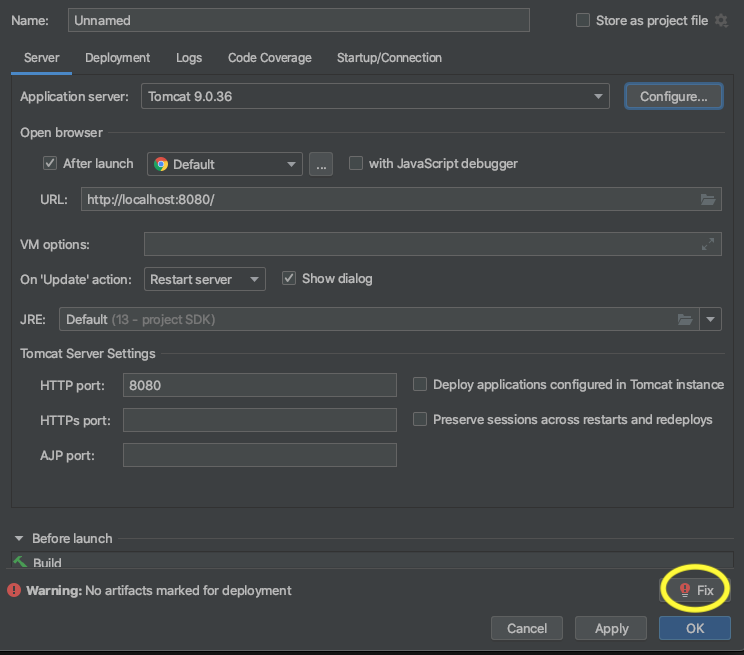Confirm with the OK button
744x655 pixels.
pos(695,628)
